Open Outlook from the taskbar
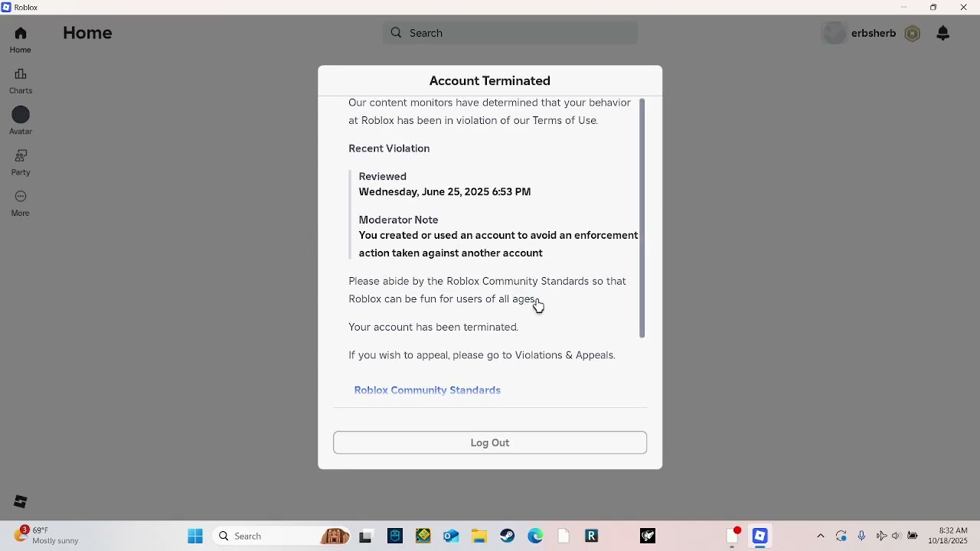Screen dimensions: 980x551 [x=451, y=536]
